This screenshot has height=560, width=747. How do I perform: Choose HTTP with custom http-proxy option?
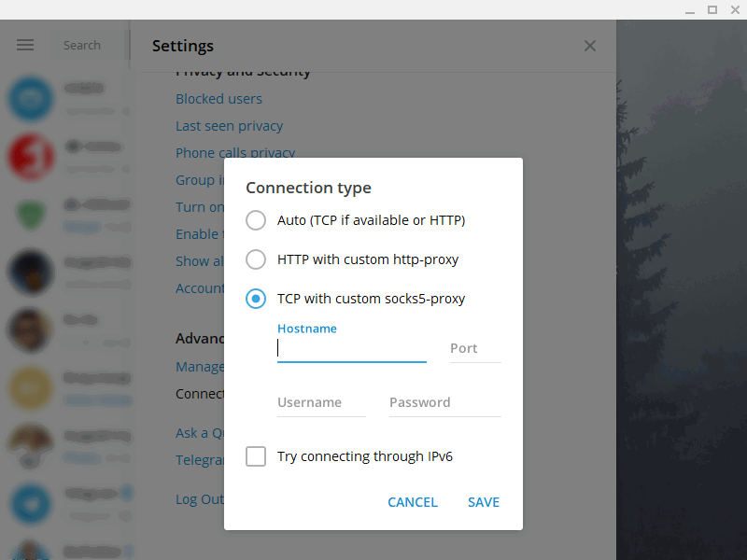256,259
